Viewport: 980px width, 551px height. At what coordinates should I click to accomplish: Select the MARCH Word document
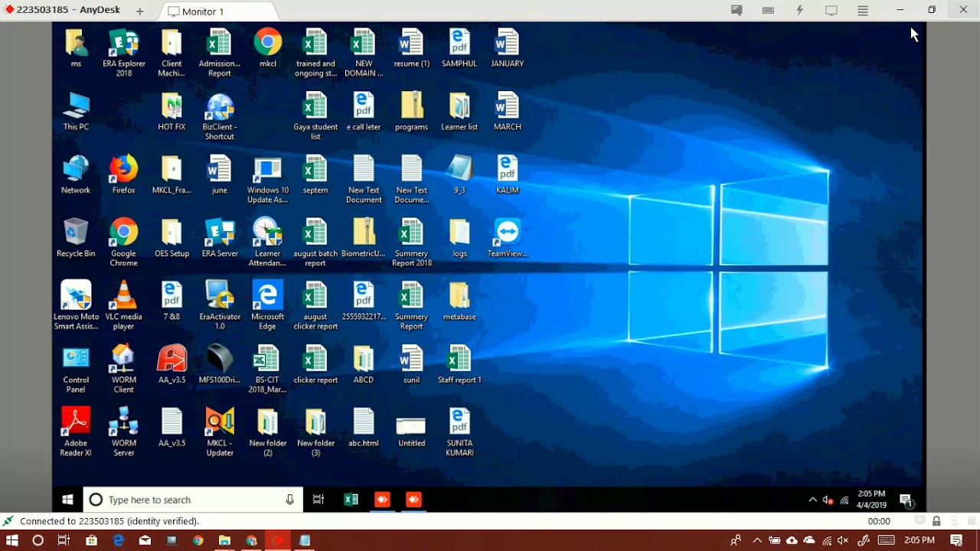click(x=507, y=112)
